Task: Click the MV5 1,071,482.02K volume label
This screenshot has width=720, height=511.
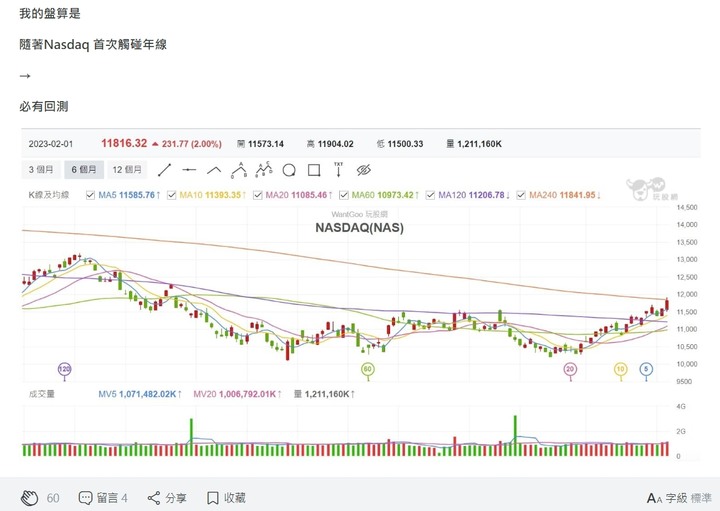Action: pos(140,394)
